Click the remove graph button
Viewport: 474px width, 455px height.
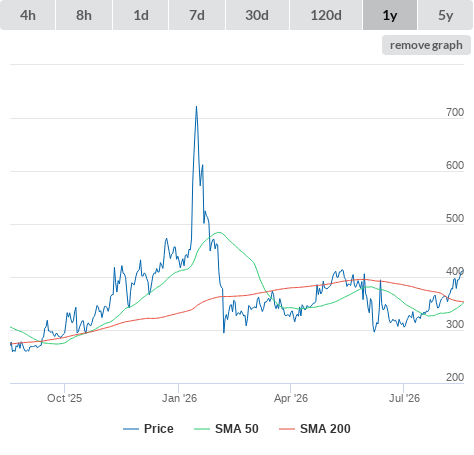point(426,45)
